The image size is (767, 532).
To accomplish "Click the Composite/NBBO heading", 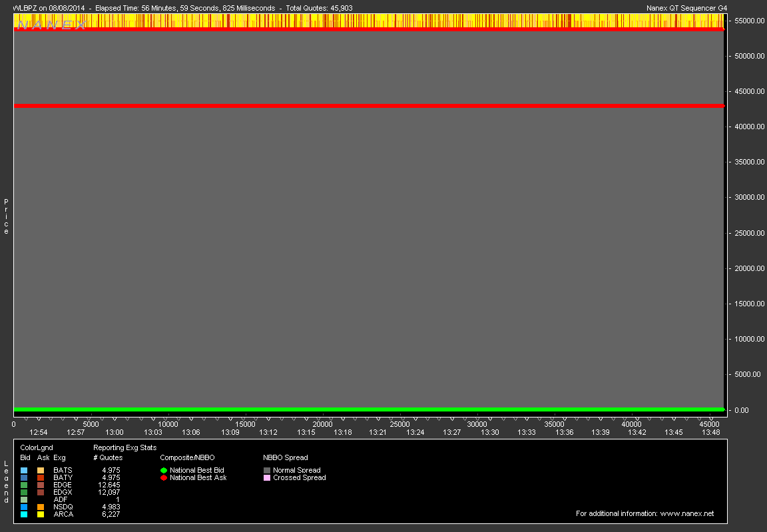I will [x=187, y=457].
